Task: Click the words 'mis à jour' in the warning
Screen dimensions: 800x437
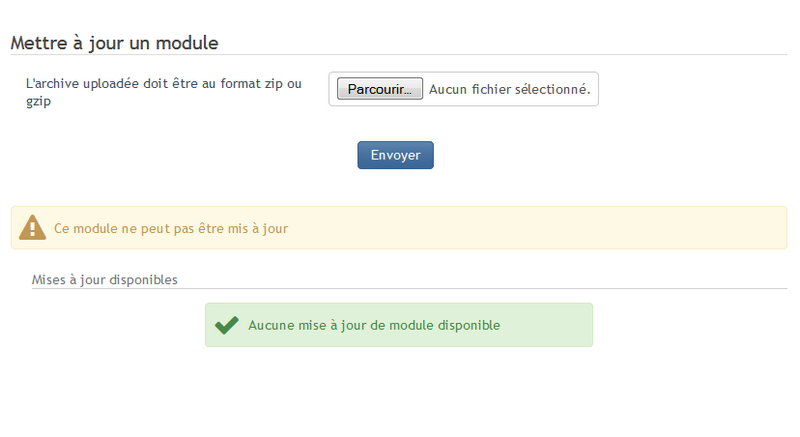Action: 259,228
